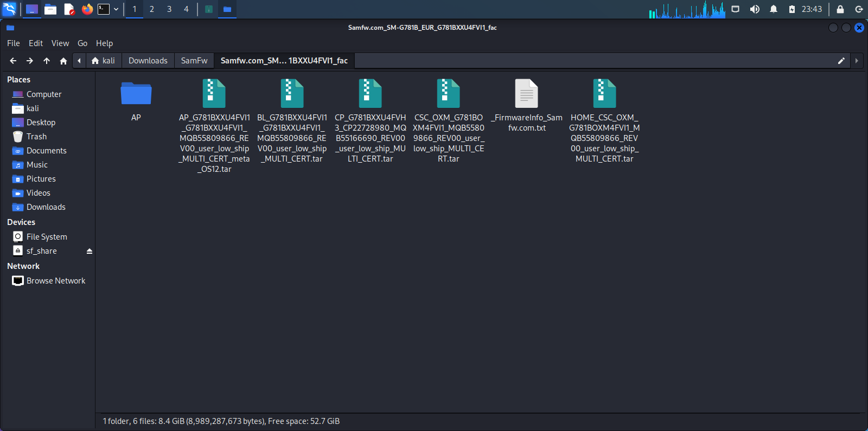Open the Go menu
The image size is (868, 431).
pos(82,43)
